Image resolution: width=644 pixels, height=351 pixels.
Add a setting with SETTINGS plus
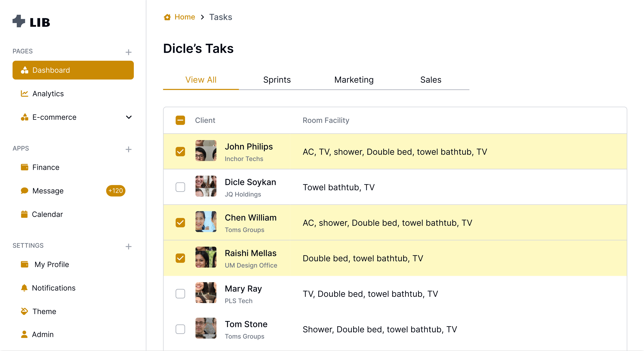click(x=128, y=246)
